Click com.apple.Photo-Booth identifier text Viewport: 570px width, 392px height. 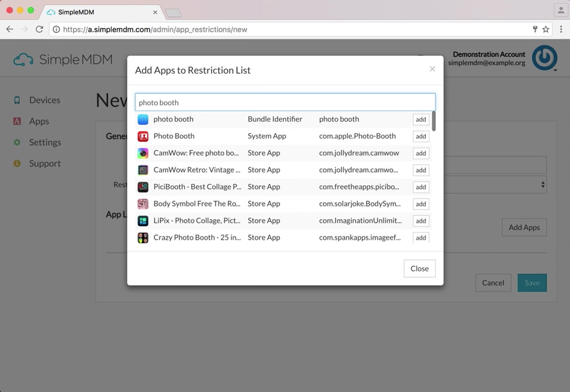pos(357,136)
